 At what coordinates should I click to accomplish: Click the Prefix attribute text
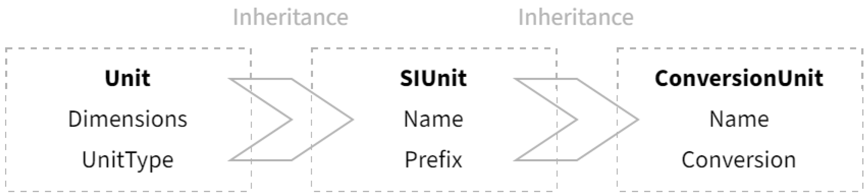433,160
